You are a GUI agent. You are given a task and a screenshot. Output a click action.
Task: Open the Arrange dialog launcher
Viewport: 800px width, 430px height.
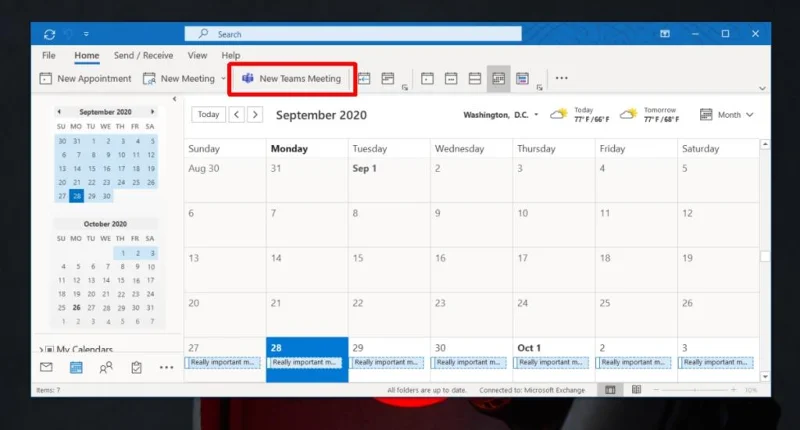pos(539,88)
